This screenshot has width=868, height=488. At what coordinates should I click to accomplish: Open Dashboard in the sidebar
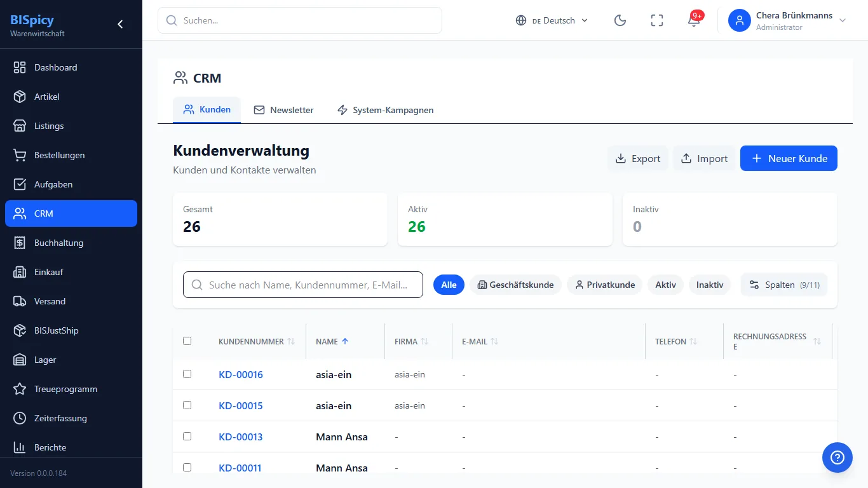(x=71, y=67)
